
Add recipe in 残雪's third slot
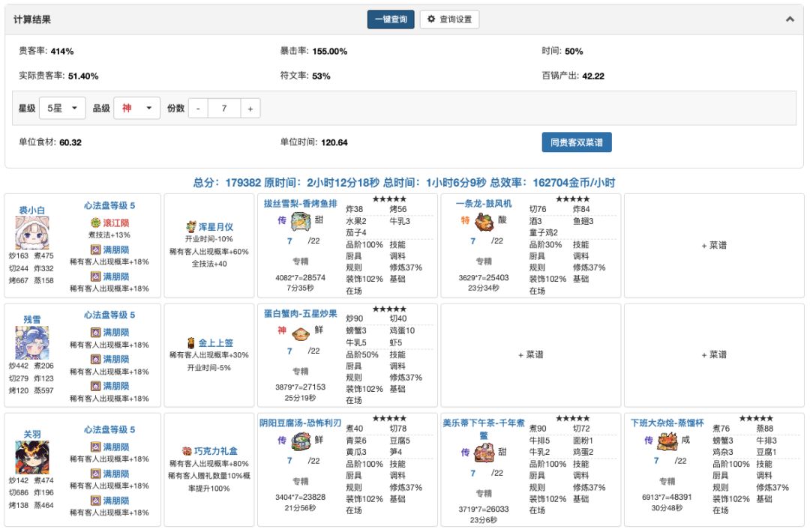pyautogui.click(x=714, y=355)
